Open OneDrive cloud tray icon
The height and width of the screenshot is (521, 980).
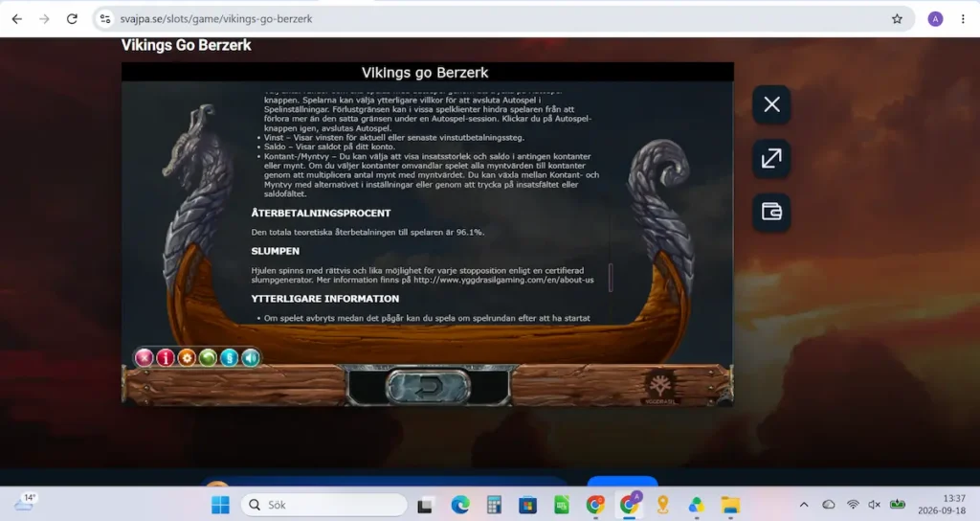pos(828,505)
